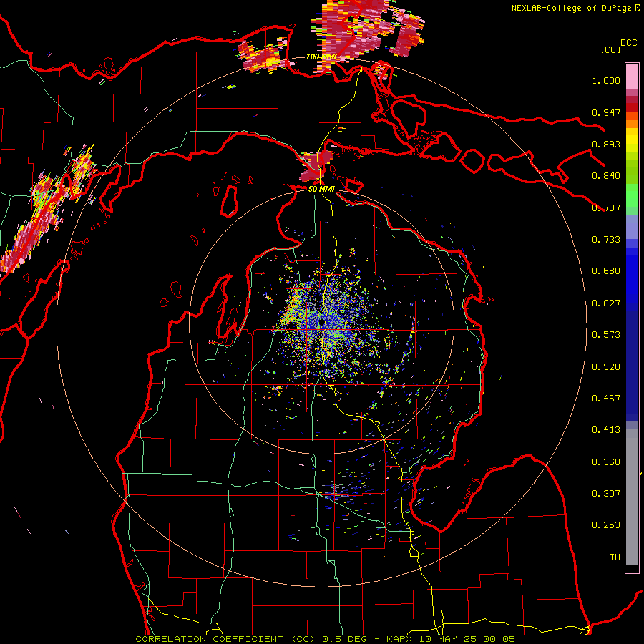This screenshot has width=644, height=644.
Task: Select the 0.253 scale value
Action: [x=606, y=525]
